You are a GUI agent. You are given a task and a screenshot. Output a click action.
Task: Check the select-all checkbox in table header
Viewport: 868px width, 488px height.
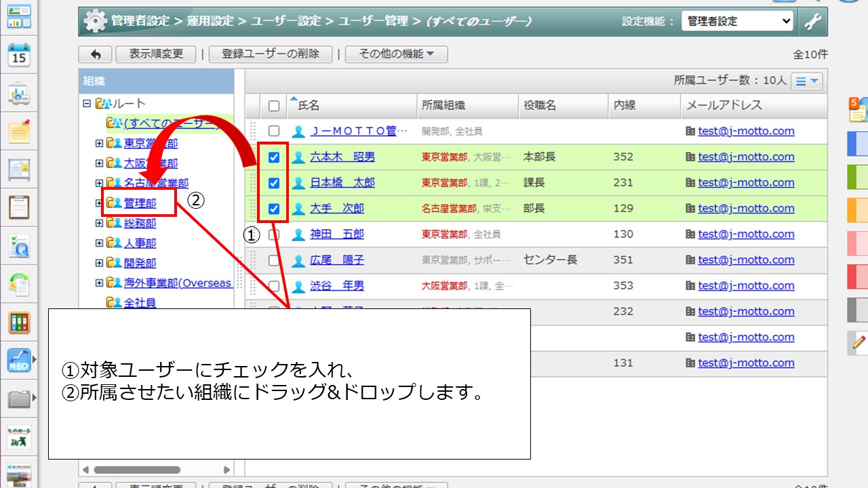[274, 106]
